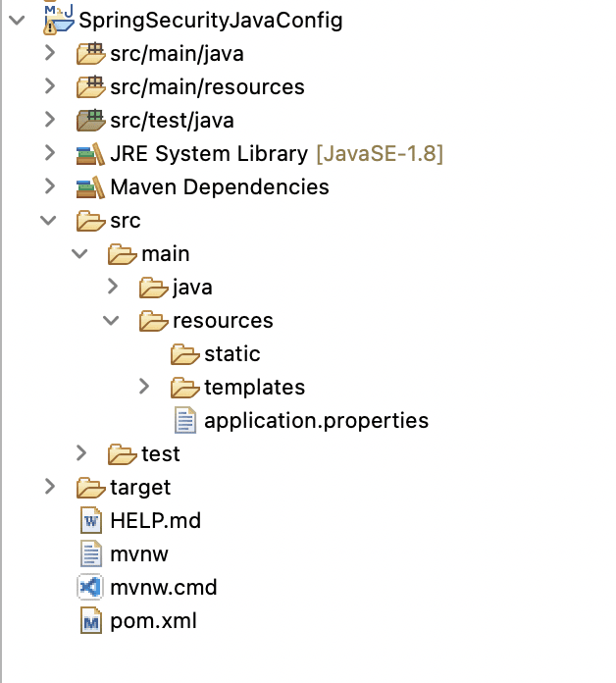Click the application.properties file icon

185,420
